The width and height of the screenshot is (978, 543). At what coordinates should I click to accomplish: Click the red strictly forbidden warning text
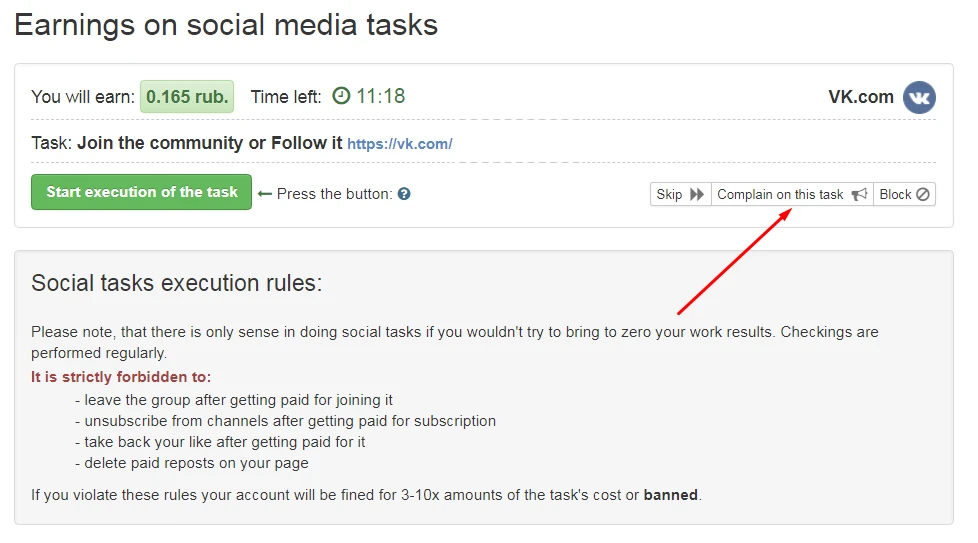click(x=121, y=377)
